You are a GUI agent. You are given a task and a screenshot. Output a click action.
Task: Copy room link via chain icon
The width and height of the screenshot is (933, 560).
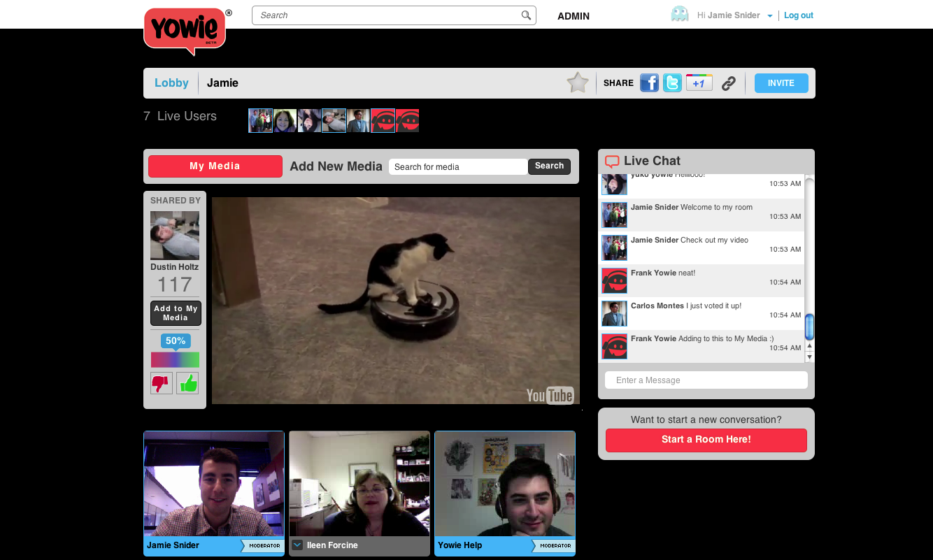tap(729, 84)
